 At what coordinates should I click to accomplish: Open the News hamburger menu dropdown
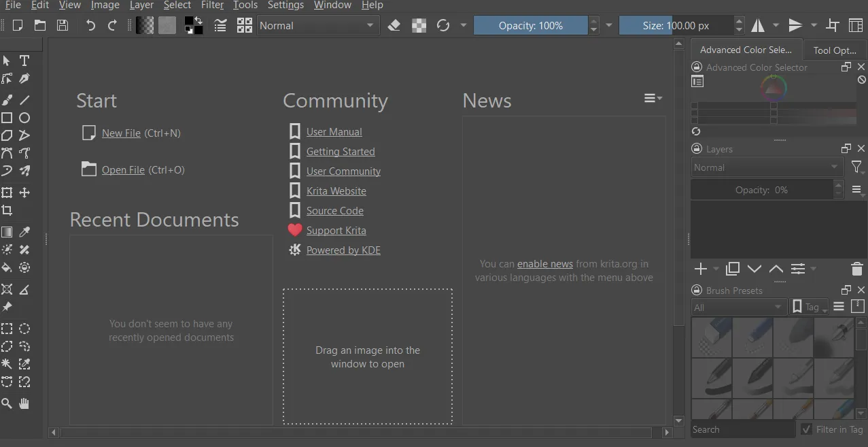[653, 99]
